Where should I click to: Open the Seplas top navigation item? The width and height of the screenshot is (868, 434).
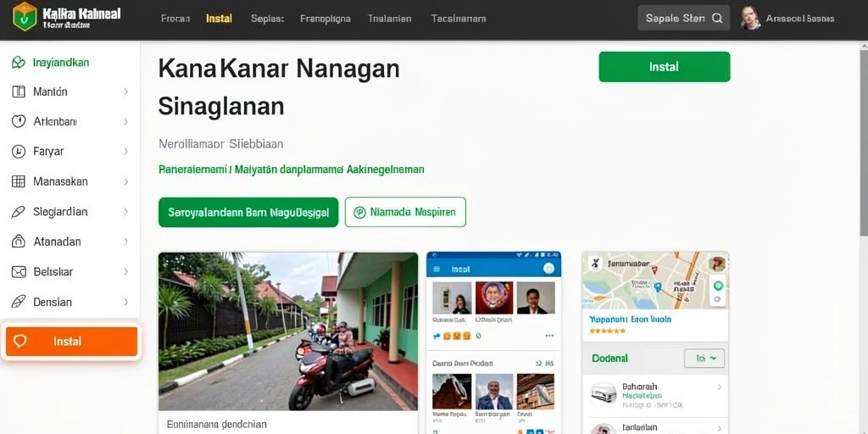point(267,19)
